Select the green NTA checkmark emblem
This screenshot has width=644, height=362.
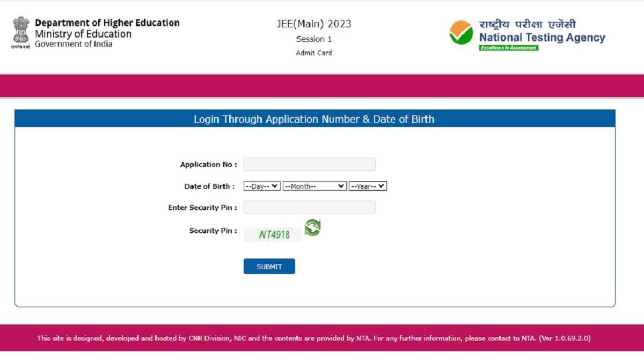[460, 32]
